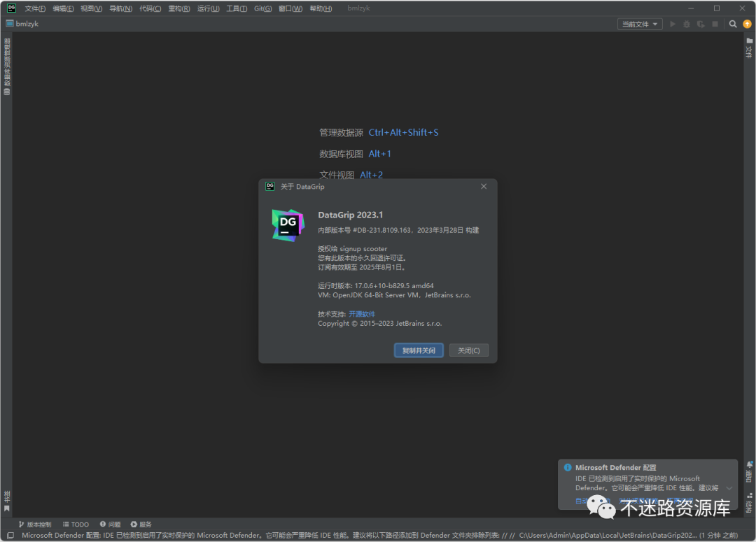The image size is (756, 542).
Task: Open the 当前文件 run configuration dropdown
Action: click(640, 24)
